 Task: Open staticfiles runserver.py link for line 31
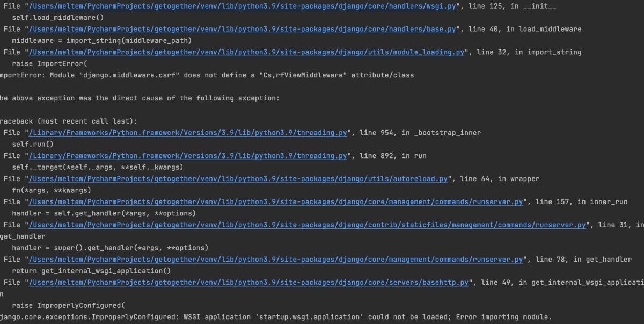click(x=308, y=225)
